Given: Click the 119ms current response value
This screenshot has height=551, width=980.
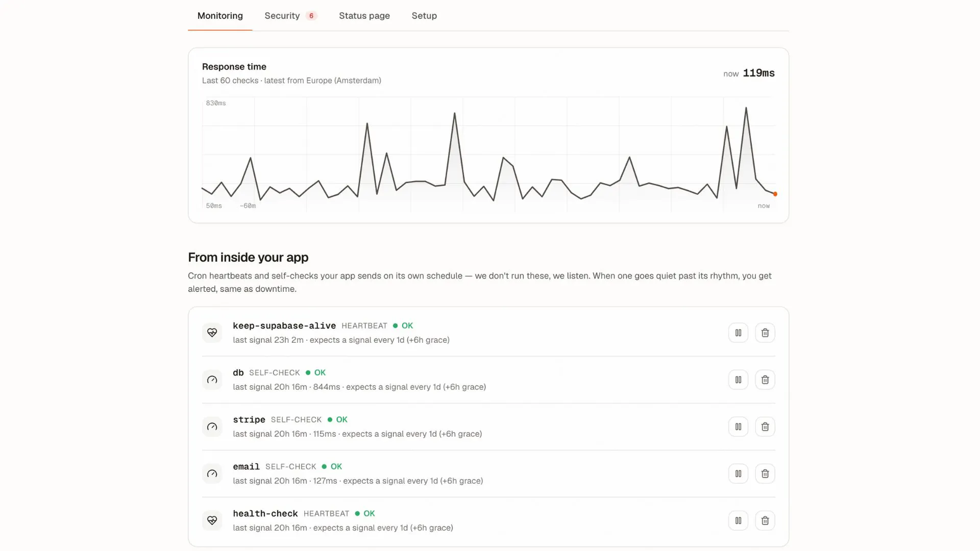Looking at the screenshot, I should (x=758, y=73).
